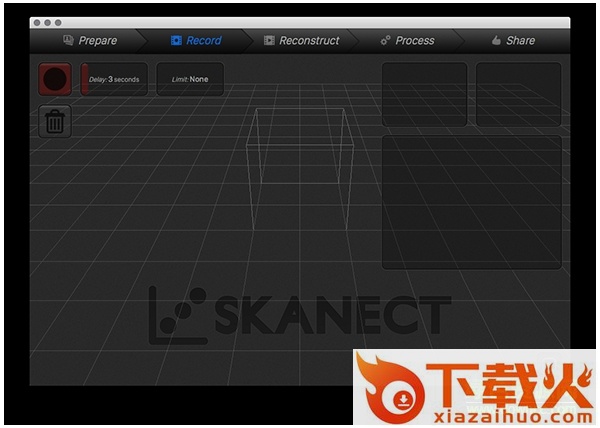
Task: Click the large preview panel
Action: [472, 202]
